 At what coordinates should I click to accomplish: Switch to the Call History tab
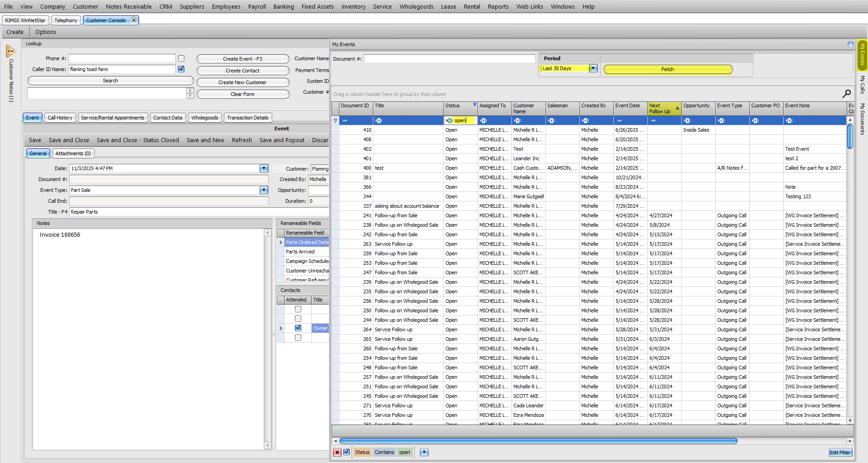click(x=60, y=118)
